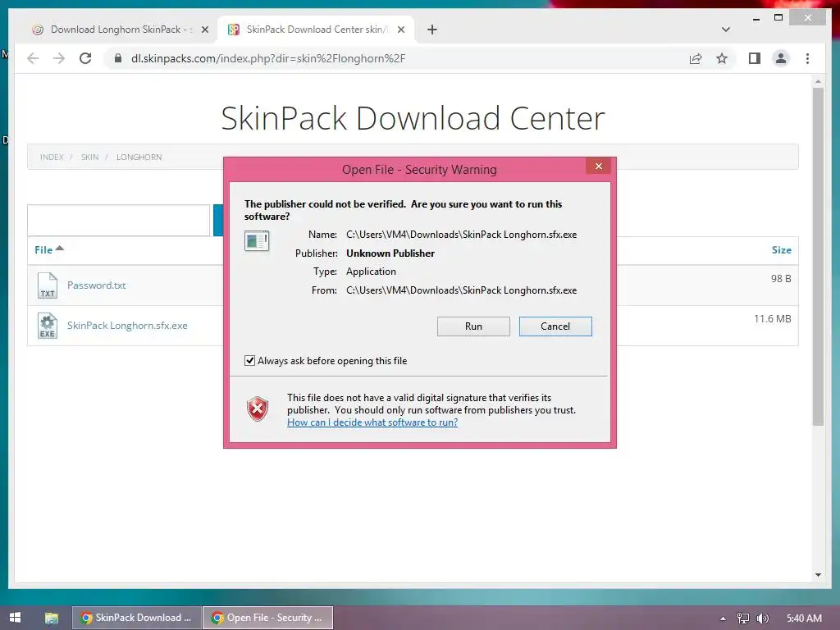840x630 pixels.
Task: Close the Security Warning dialog with its X
Action: [x=598, y=166]
